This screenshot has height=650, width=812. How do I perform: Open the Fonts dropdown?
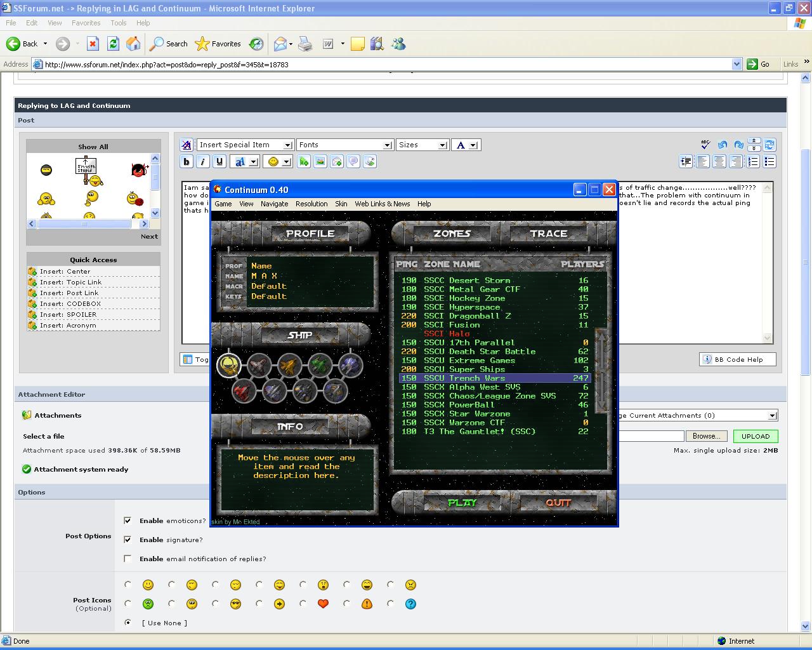pos(344,145)
